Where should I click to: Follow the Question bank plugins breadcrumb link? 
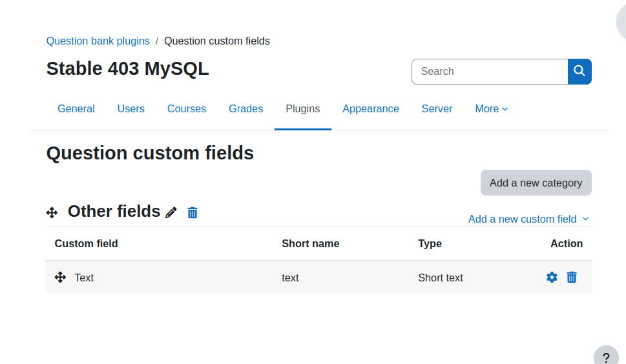(98, 41)
